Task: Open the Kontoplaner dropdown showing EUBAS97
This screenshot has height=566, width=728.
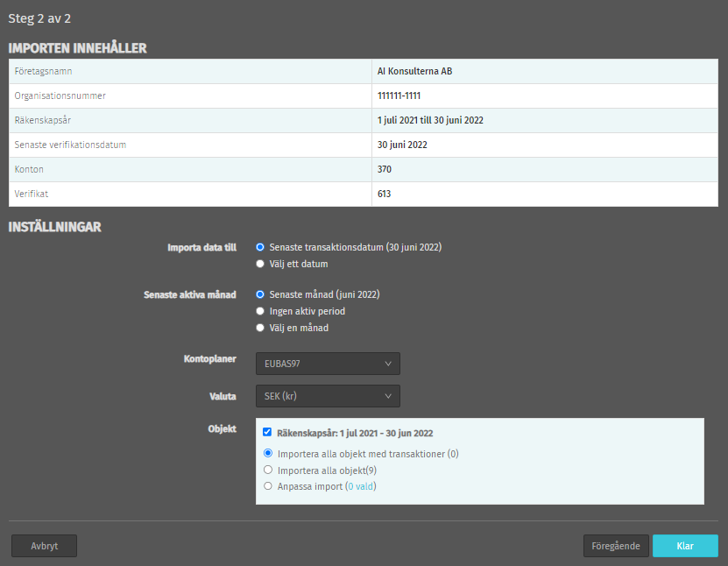Action: [328, 364]
